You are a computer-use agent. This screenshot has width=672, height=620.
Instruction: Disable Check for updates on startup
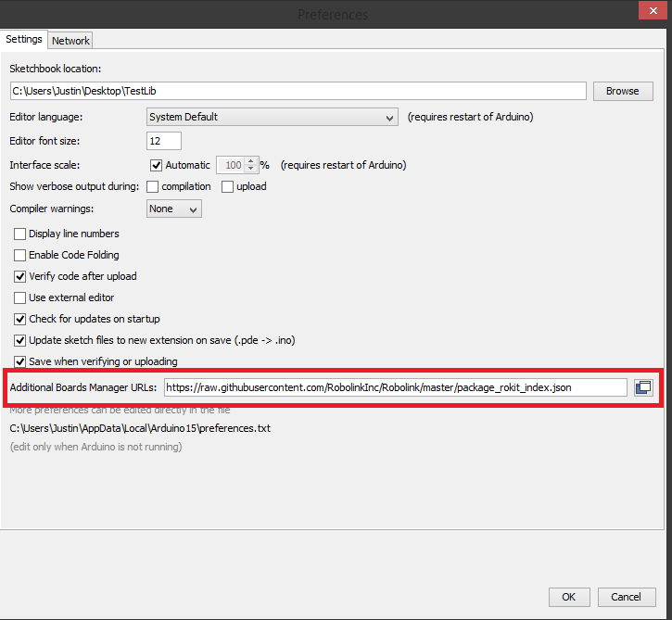[20, 319]
